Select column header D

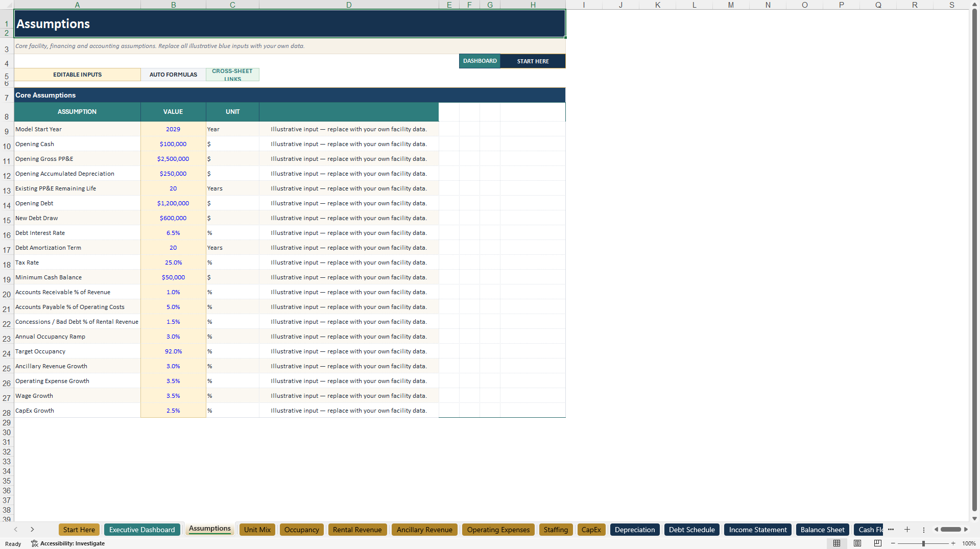349,5
